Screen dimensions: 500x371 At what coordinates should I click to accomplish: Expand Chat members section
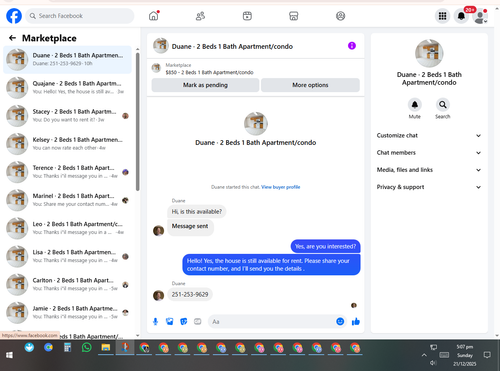(429, 153)
